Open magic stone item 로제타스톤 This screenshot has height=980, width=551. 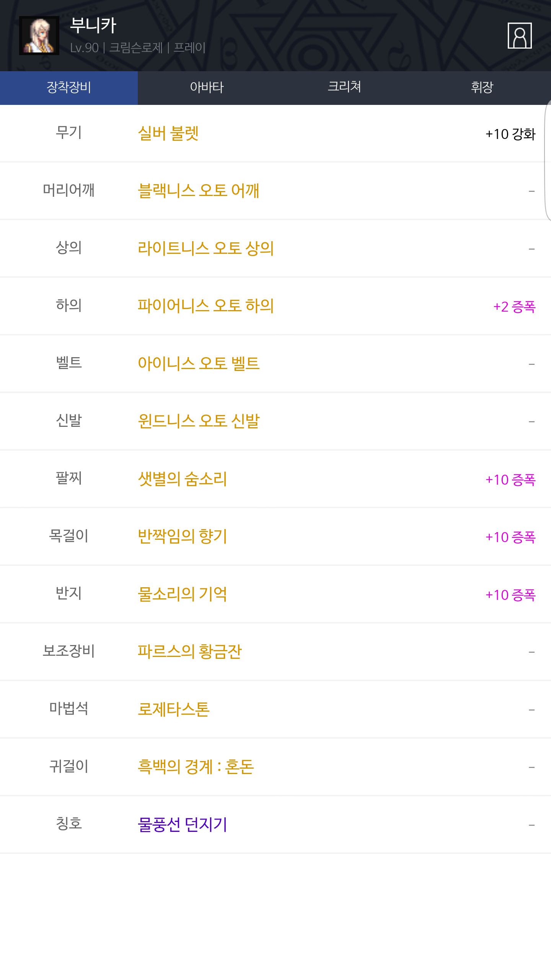coord(174,709)
